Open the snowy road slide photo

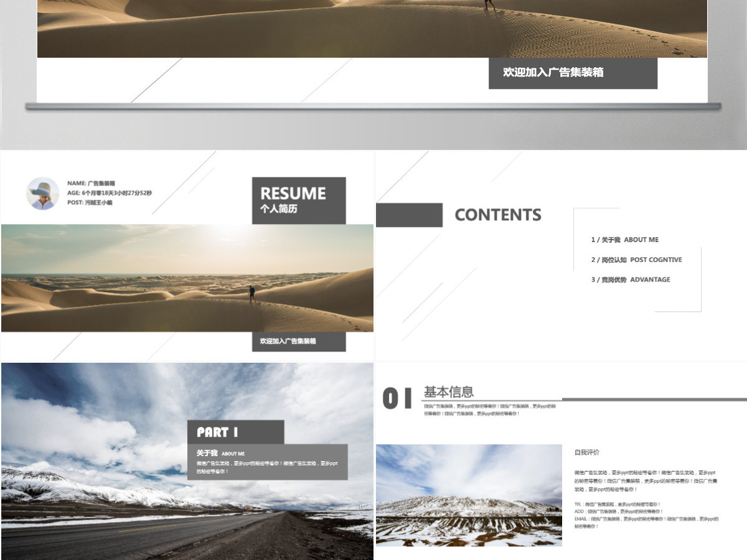click(x=187, y=461)
